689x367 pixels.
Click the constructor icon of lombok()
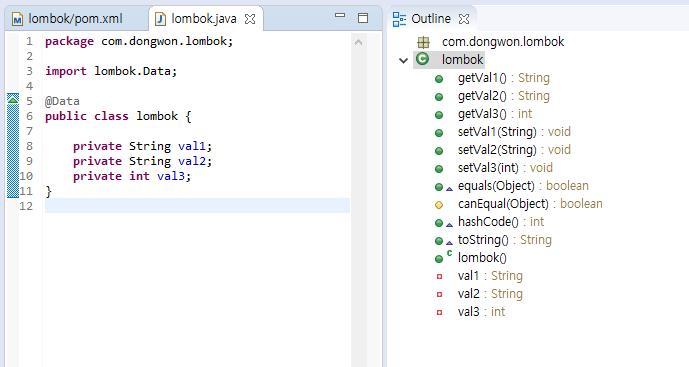pyautogui.click(x=443, y=258)
